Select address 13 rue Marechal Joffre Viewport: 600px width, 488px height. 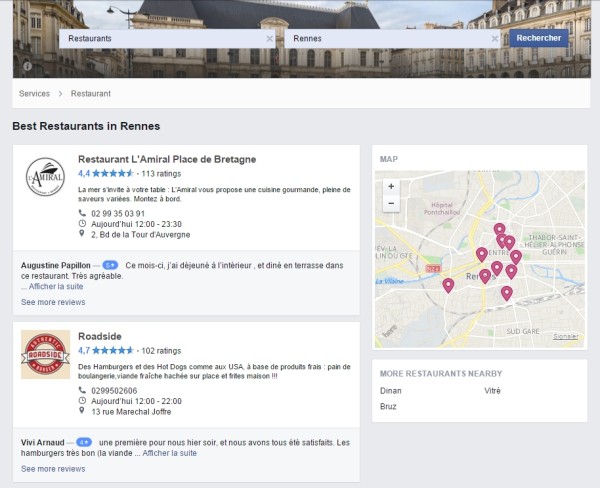(x=131, y=412)
